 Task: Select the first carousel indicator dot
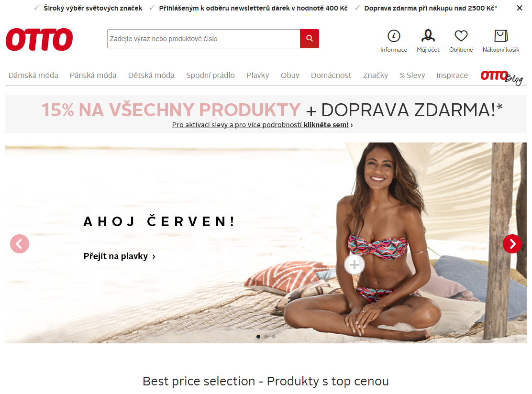coord(258,337)
